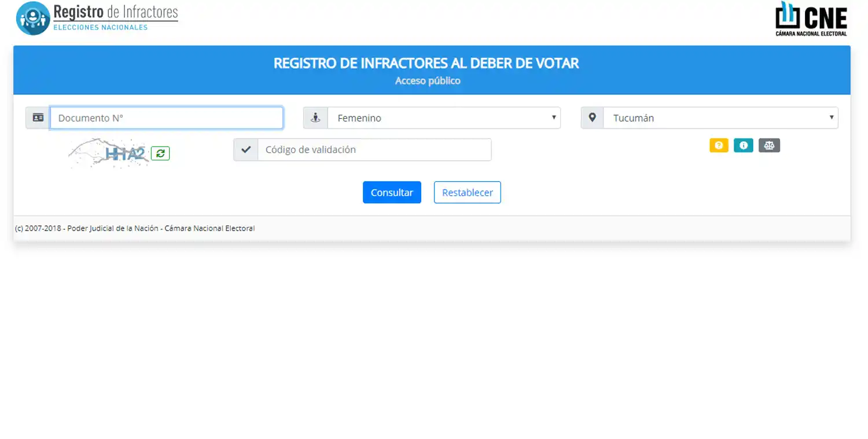Click the teal information icon
This screenshot has height=439, width=868.
point(744,145)
